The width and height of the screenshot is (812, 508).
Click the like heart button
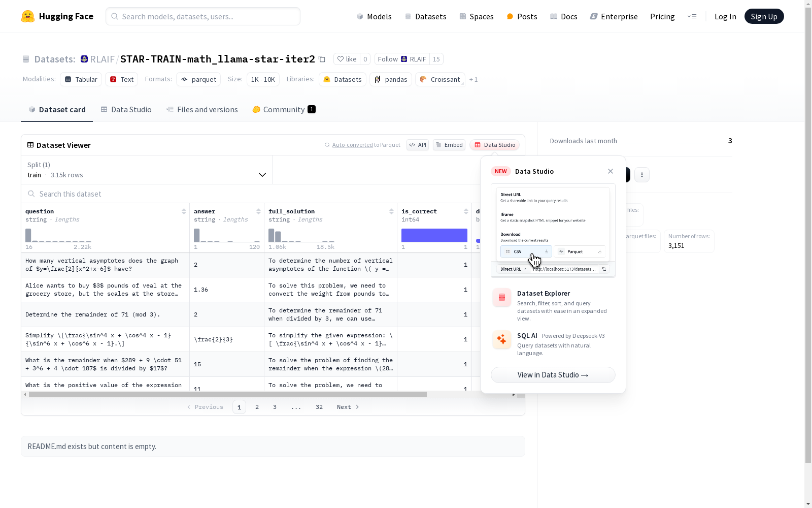click(x=347, y=59)
